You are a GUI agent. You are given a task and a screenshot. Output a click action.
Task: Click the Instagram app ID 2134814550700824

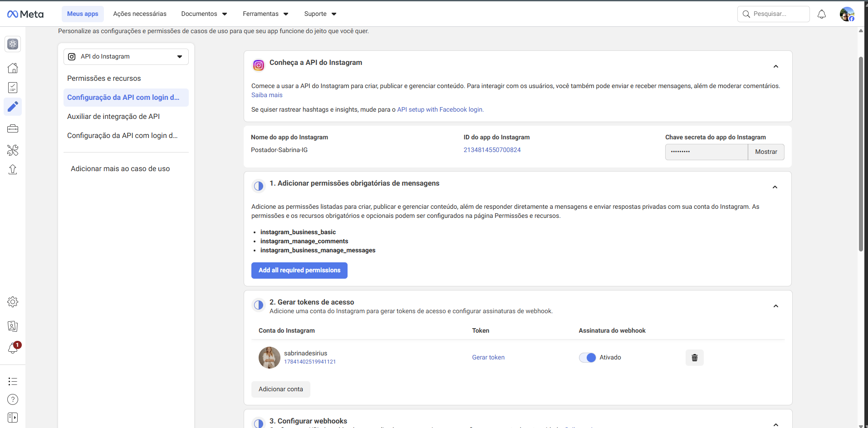[x=492, y=150]
